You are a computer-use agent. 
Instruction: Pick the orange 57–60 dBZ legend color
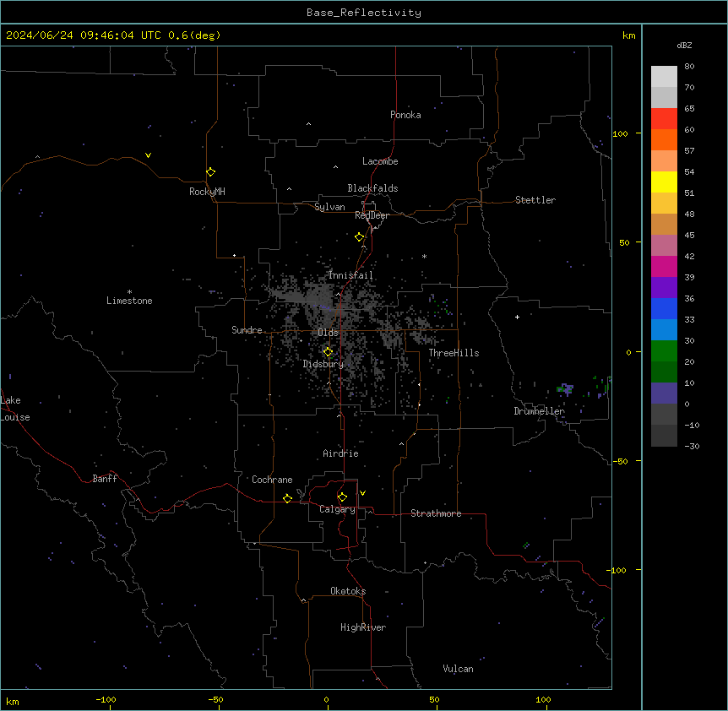664,139
